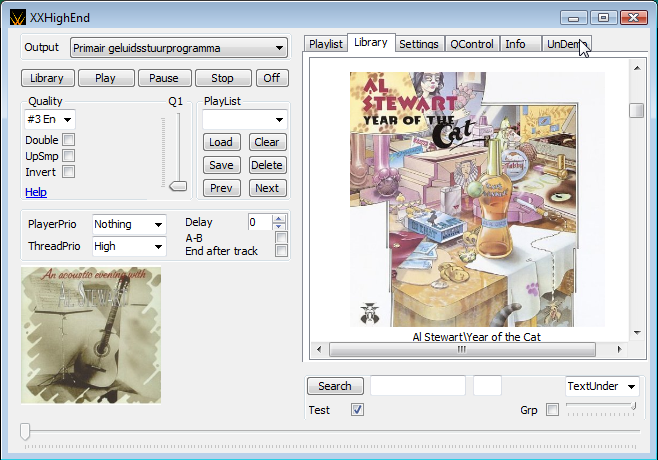Increase Delay with the up arrow
Screen dimensions: 658x460
(x=279, y=218)
